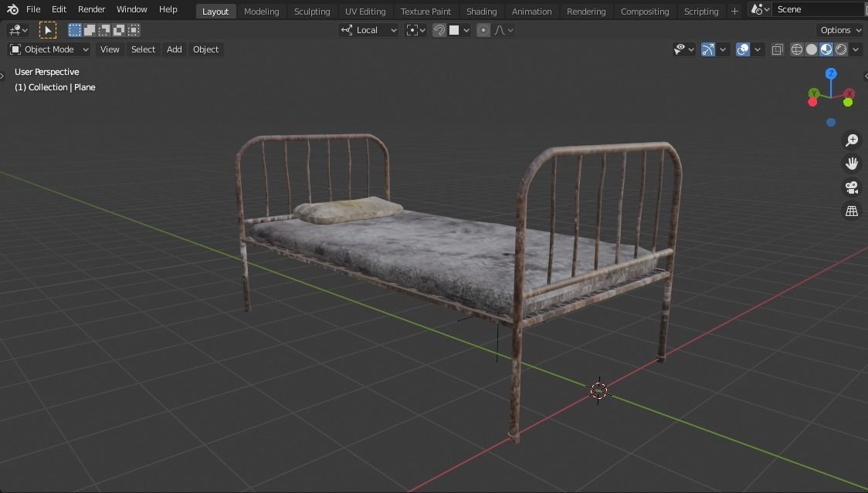Select material preview viewport shading

click(x=826, y=49)
